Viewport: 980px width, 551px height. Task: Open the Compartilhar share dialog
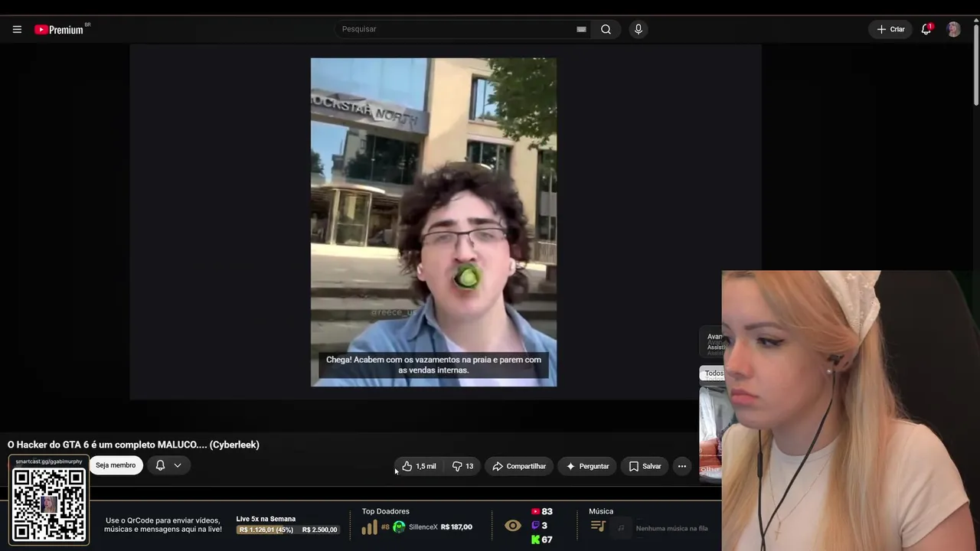coord(519,466)
